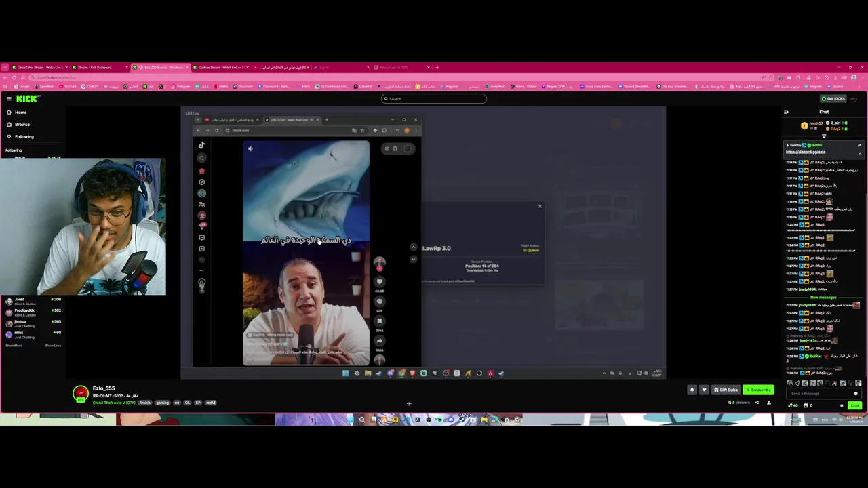The width and height of the screenshot is (868, 488).
Task: Go to Home in Kick sidebar
Action: 20,113
